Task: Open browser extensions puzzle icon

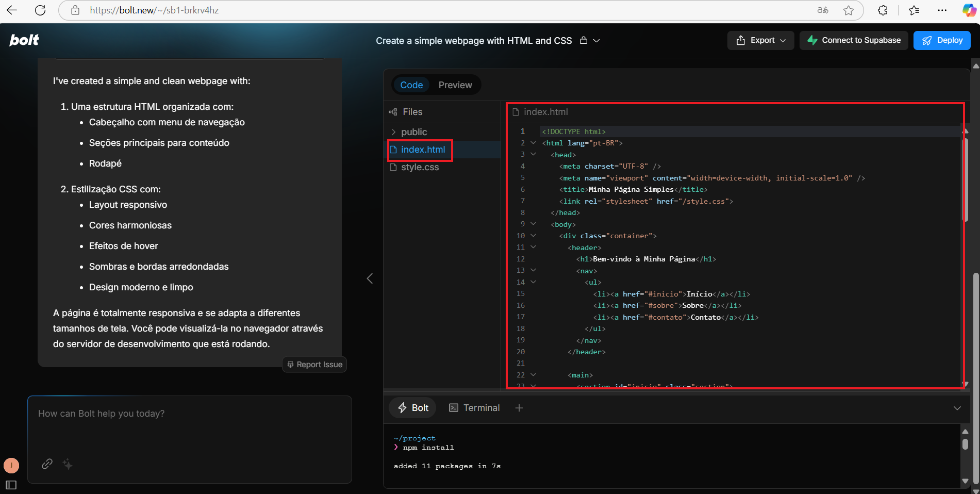Action: coord(883,10)
